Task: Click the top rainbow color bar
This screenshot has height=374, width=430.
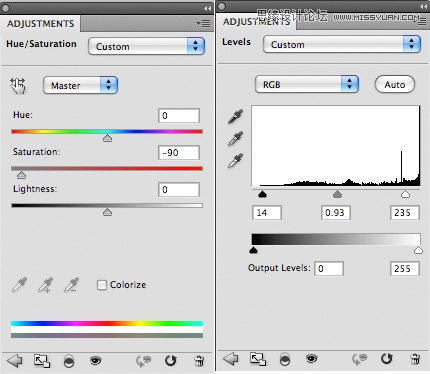Action: [107, 323]
